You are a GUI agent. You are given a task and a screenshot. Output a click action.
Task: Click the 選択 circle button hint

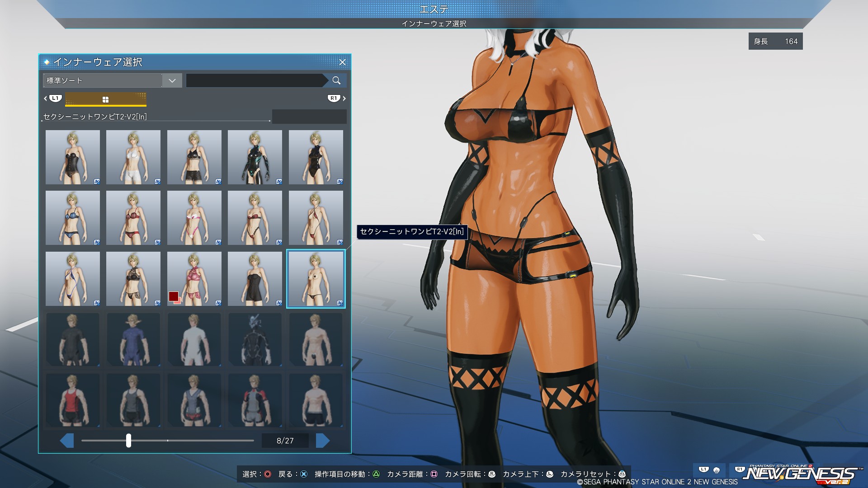pos(268,474)
